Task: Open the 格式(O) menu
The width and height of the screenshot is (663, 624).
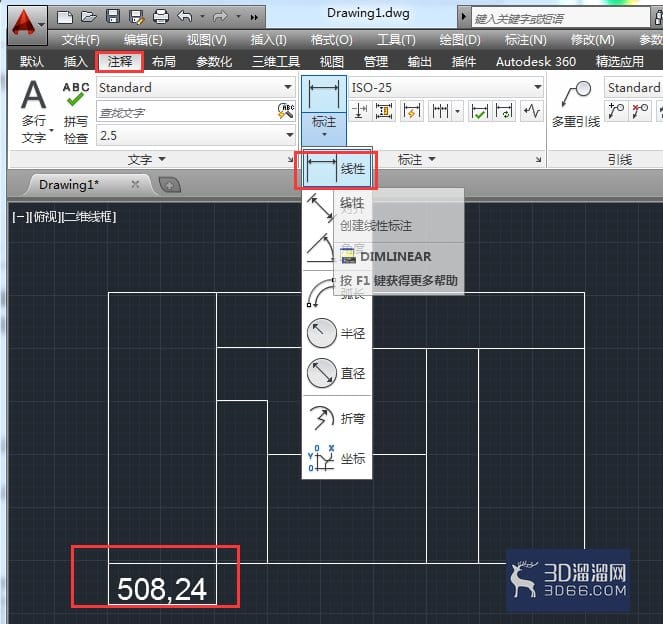Action: 332,40
